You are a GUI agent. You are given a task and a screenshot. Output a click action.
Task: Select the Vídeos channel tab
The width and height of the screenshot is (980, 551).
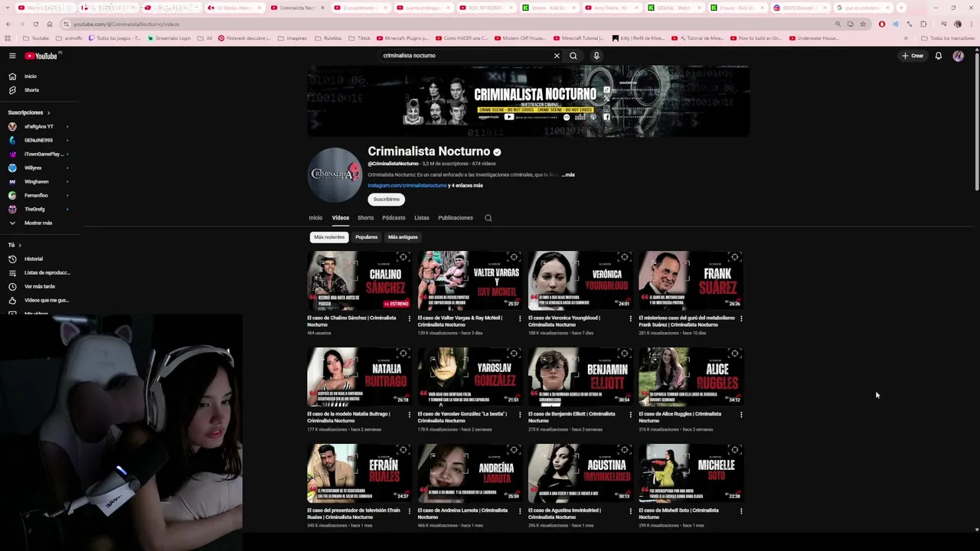tap(341, 218)
